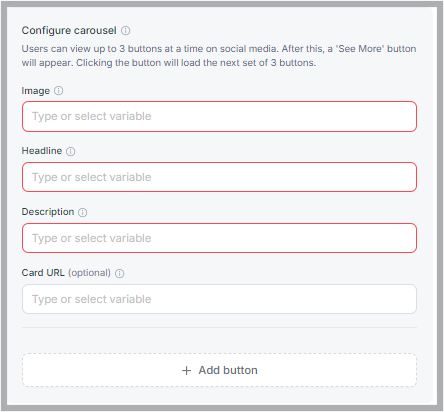
Task: Click the Description field label
Action: click(48, 212)
